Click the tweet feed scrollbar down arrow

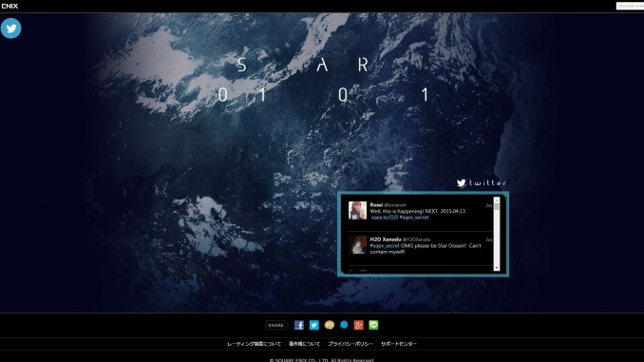(497, 268)
